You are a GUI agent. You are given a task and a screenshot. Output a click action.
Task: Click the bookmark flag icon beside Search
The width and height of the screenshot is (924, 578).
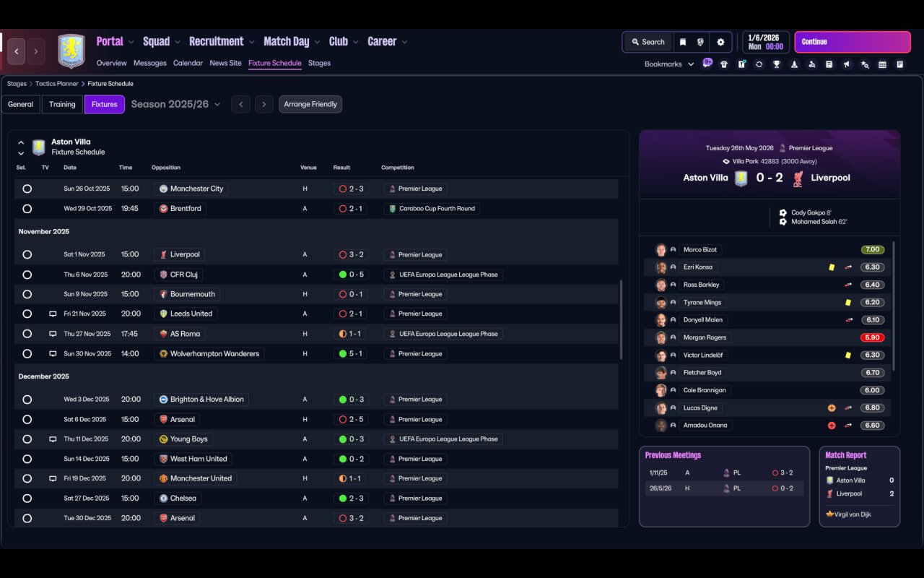click(x=682, y=42)
